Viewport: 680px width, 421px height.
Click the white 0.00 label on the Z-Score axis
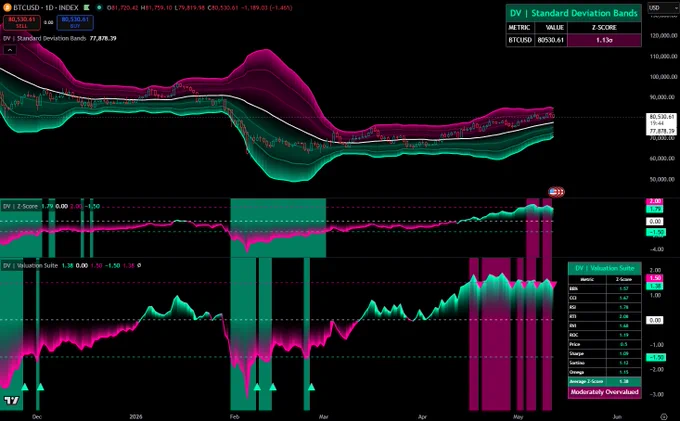(x=654, y=222)
